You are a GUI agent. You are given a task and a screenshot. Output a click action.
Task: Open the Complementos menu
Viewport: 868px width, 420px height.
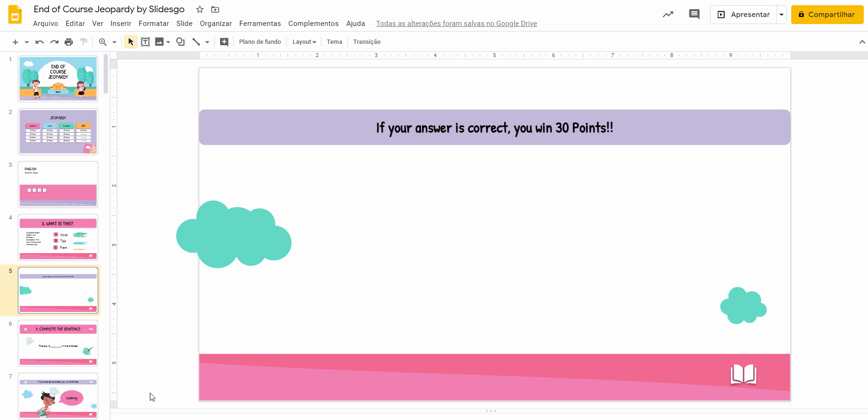313,24
